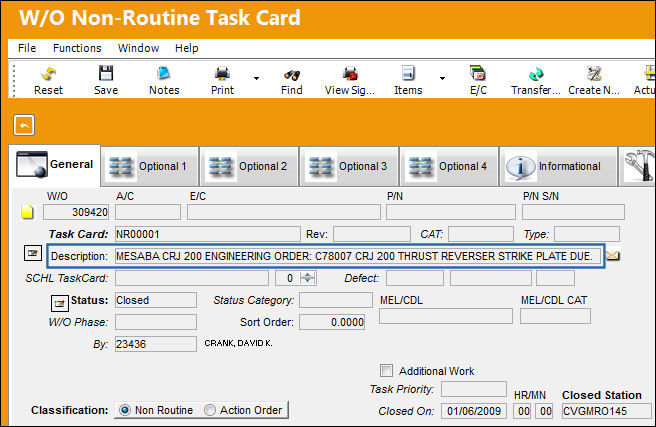Screen dimensions: 656x427
Task: Click the Closed Station field CVGMRO145
Action: click(x=607, y=411)
